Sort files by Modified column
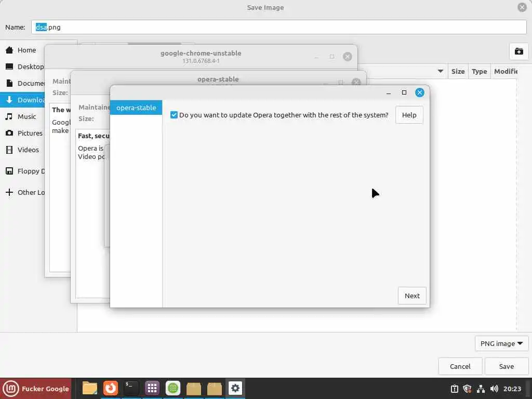Screen dimensions: 532x399 coord(505,71)
